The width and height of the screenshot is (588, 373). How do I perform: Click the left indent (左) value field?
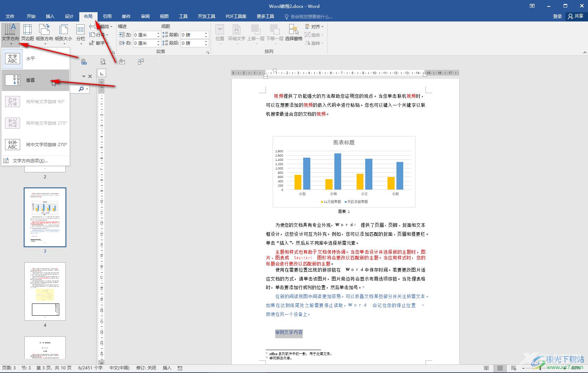point(144,35)
